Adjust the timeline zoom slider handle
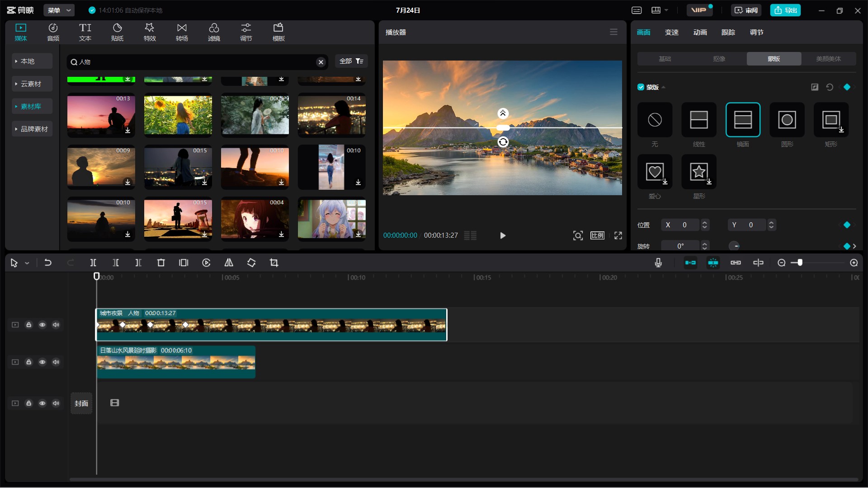This screenshot has height=488, width=868. pyautogui.click(x=800, y=263)
